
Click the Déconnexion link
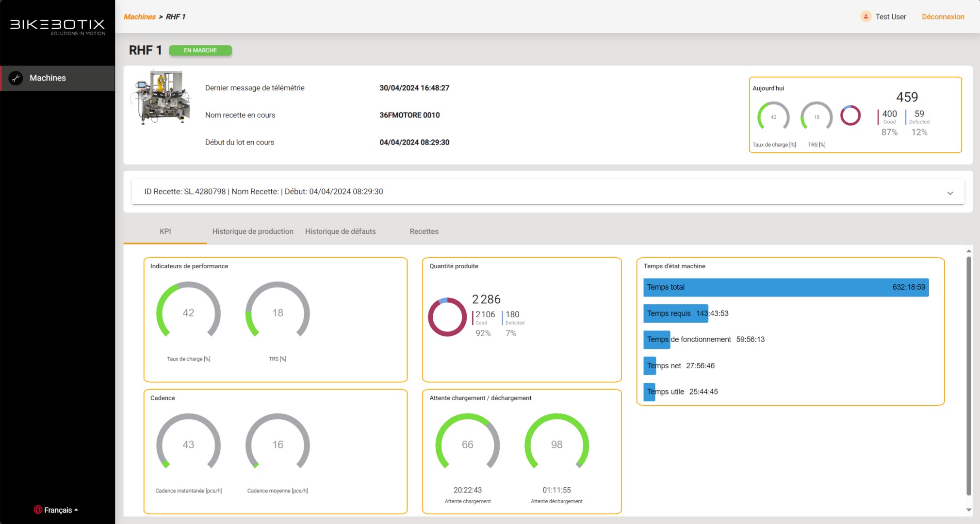[x=943, y=16]
